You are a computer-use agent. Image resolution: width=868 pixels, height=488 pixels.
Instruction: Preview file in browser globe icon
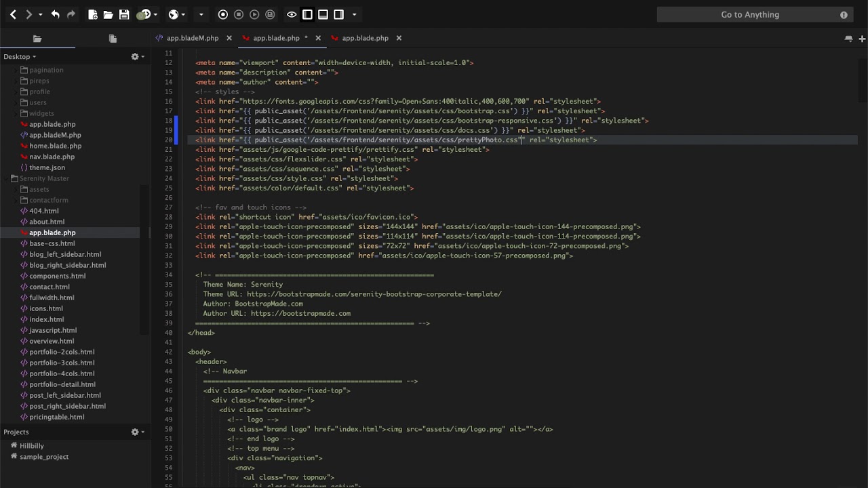coord(174,14)
